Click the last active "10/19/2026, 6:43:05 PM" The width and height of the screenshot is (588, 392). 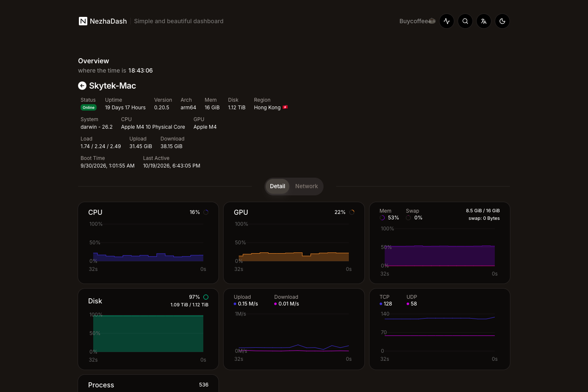click(172, 166)
